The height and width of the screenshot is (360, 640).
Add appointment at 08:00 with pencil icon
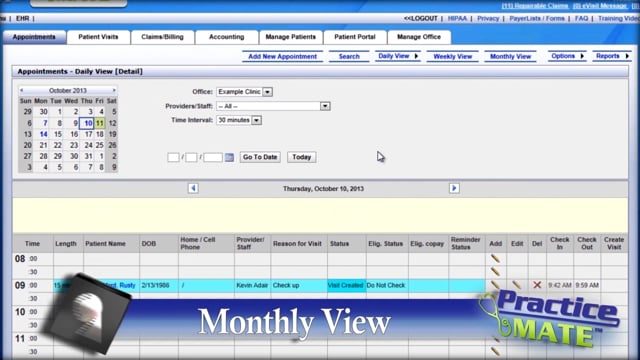point(495,258)
